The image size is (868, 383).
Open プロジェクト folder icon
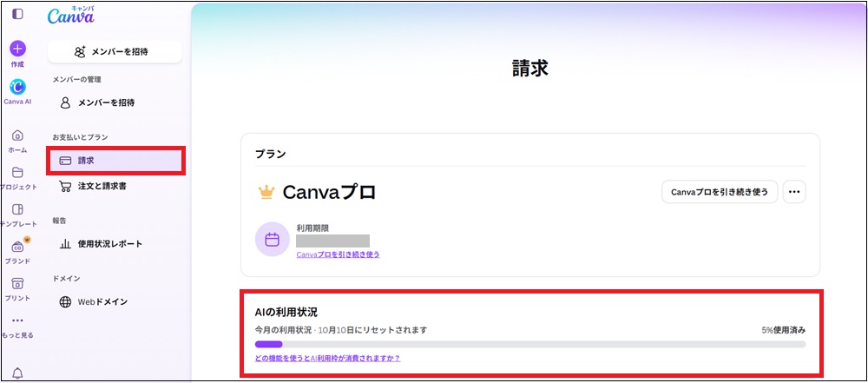[17, 172]
